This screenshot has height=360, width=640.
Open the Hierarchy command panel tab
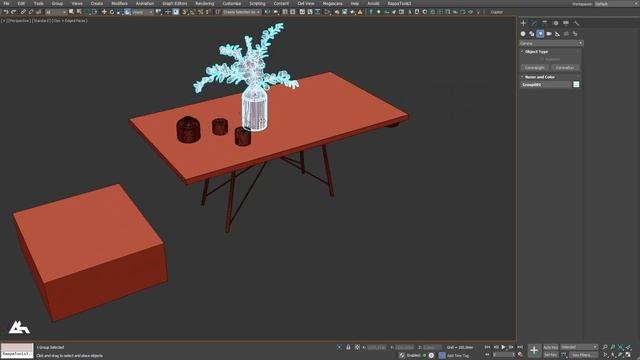click(544, 23)
